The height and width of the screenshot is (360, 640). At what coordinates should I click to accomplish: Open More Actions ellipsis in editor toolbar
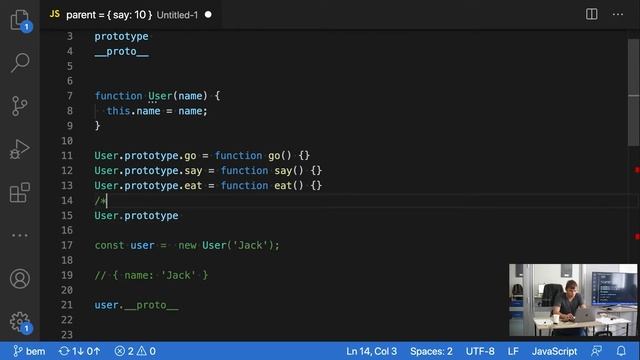618,14
